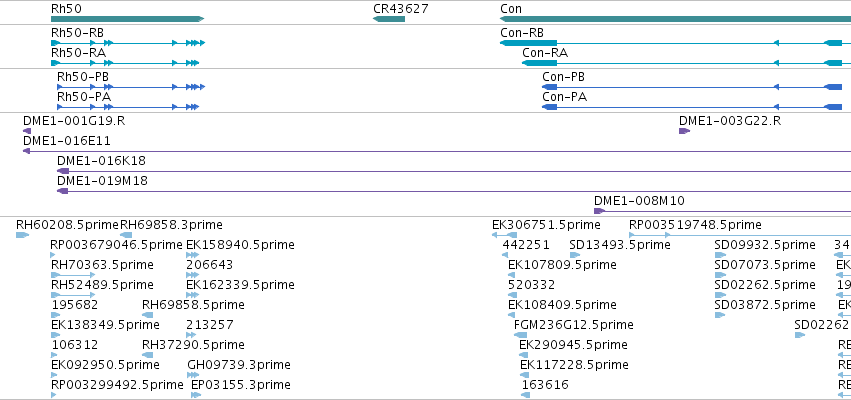Click the RP003519748.5prime feature line
This screenshot has height=400, width=851.
[x=740, y=235]
